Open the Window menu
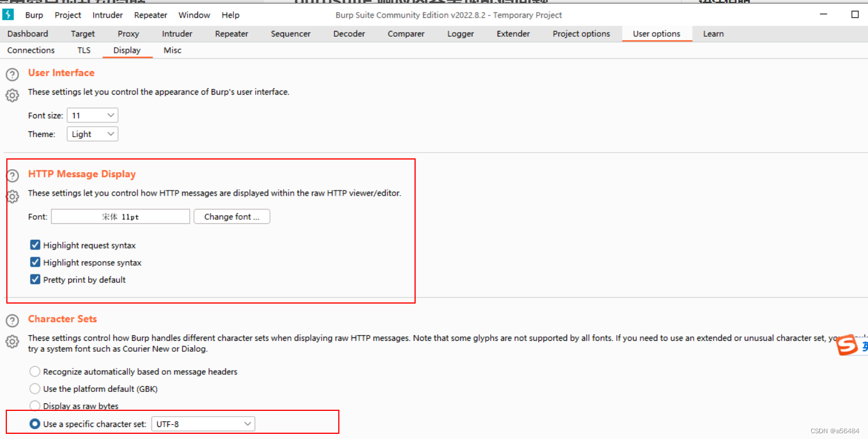 tap(194, 15)
